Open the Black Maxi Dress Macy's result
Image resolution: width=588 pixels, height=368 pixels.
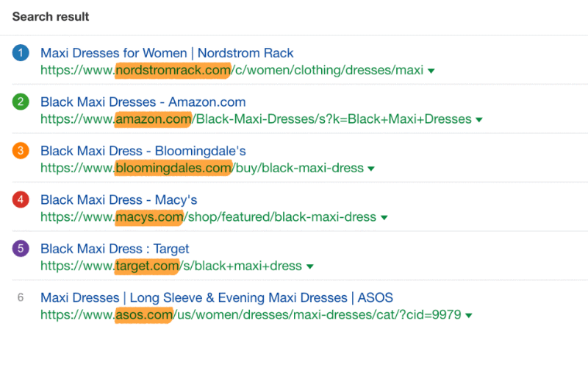(x=118, y=199)
